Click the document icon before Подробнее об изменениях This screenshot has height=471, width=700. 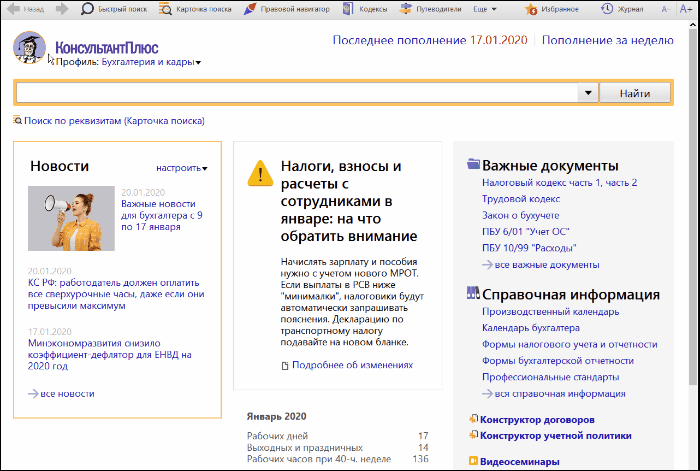(285, 366)
